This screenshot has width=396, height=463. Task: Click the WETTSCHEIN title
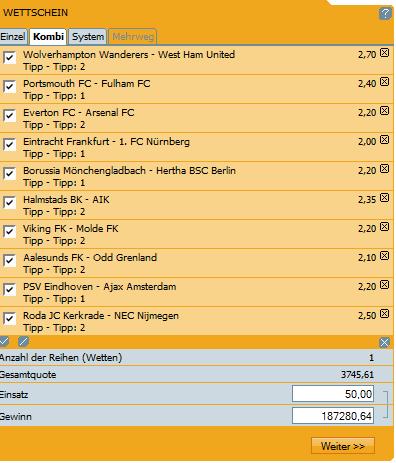pos(35,13)
